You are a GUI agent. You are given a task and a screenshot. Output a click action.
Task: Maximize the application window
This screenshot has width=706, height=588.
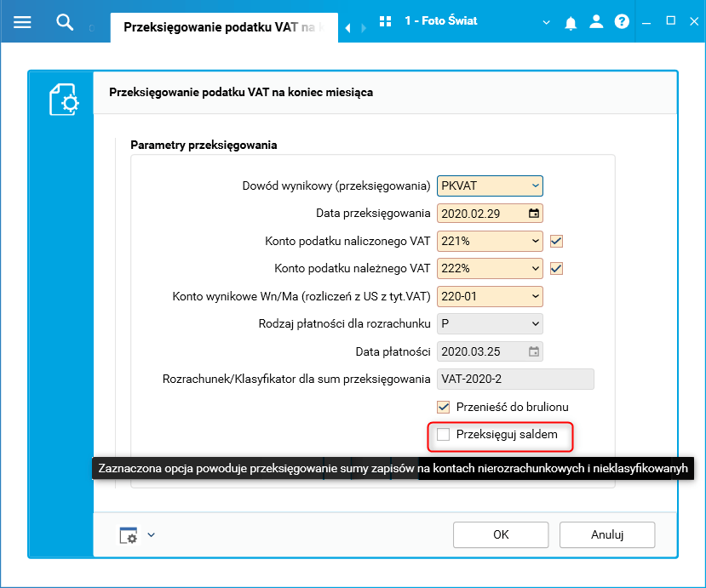click(670, 20)
